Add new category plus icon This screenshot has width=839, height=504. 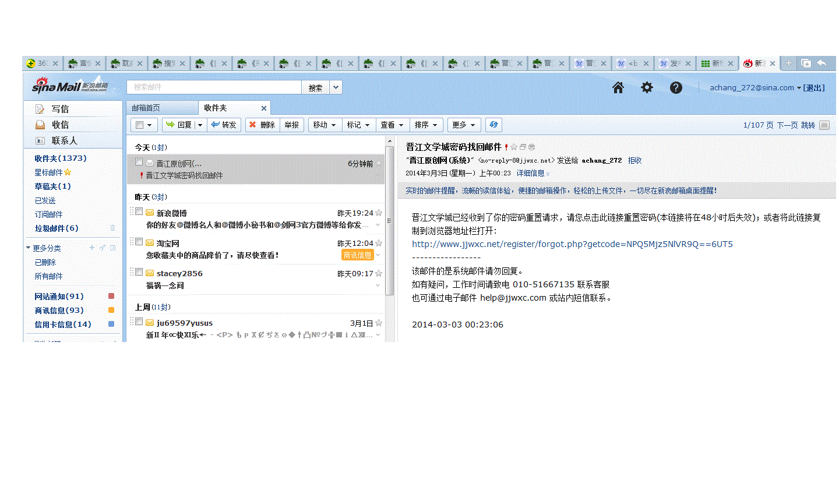(x=92, y=248)
